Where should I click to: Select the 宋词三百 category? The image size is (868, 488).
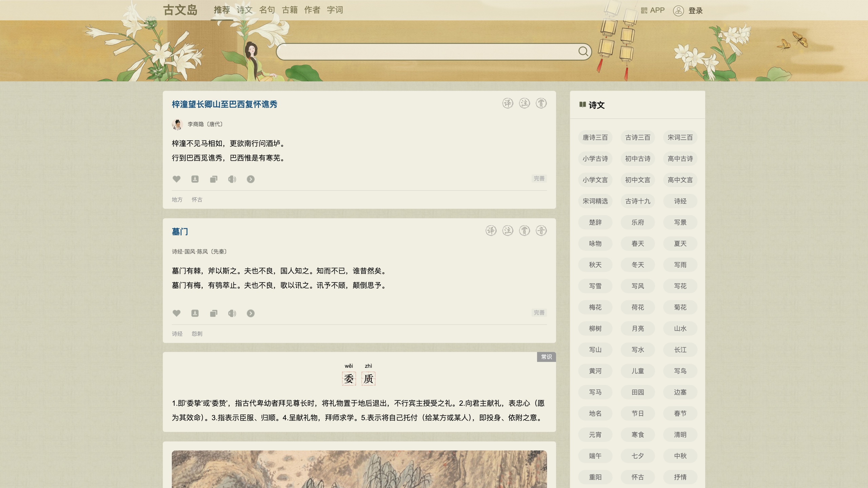(680, 138)
